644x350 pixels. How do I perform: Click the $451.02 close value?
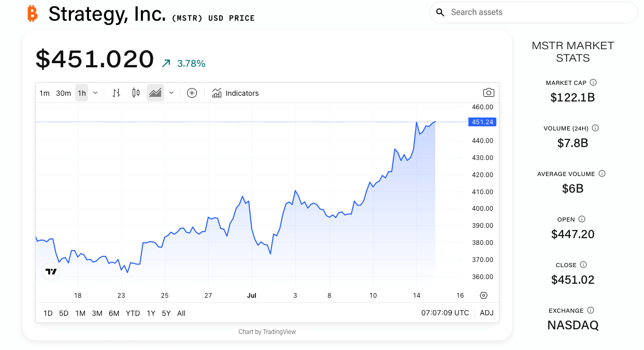click(573, 280)
